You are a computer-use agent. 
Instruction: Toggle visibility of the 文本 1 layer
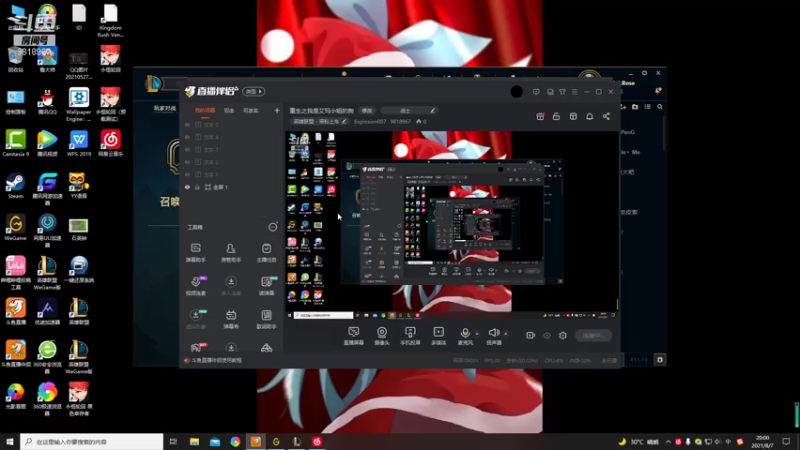point(187,174)
